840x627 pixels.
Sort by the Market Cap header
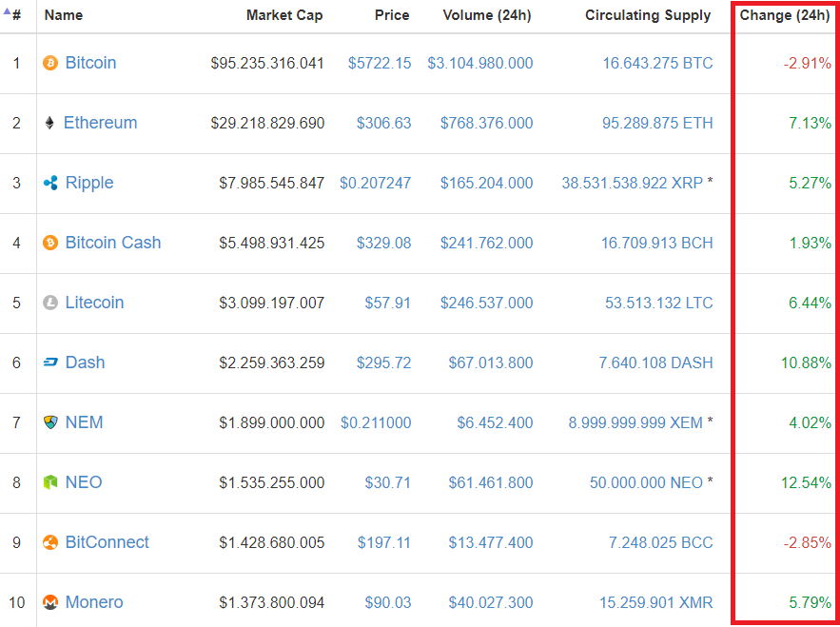(x=284, y=15)
